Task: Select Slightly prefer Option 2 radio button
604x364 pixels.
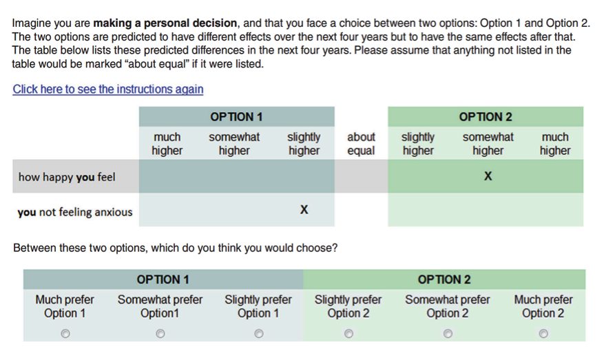Action: (348, 333)
